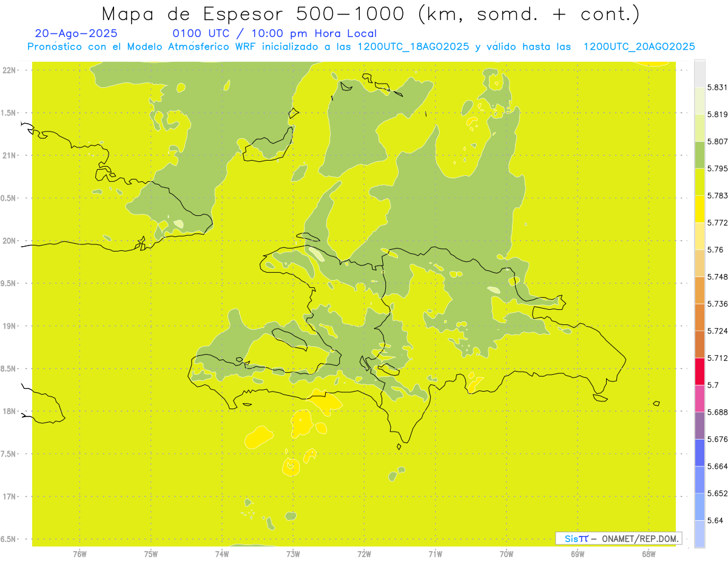Click the '0.5N' latitude label

coord(8,198)
